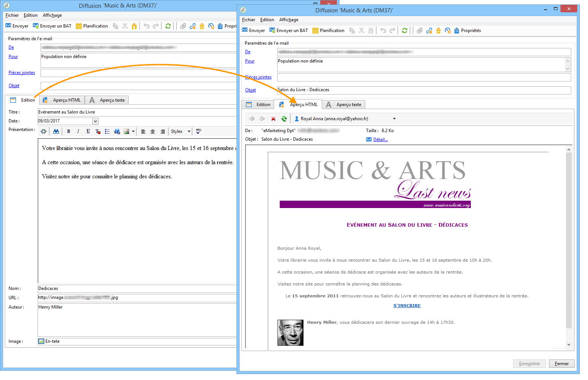The width and height of the screenshot is (588, 380).
Task: Toggle underline formatting in the editor toolbar
Action: [x=88, y=131]
